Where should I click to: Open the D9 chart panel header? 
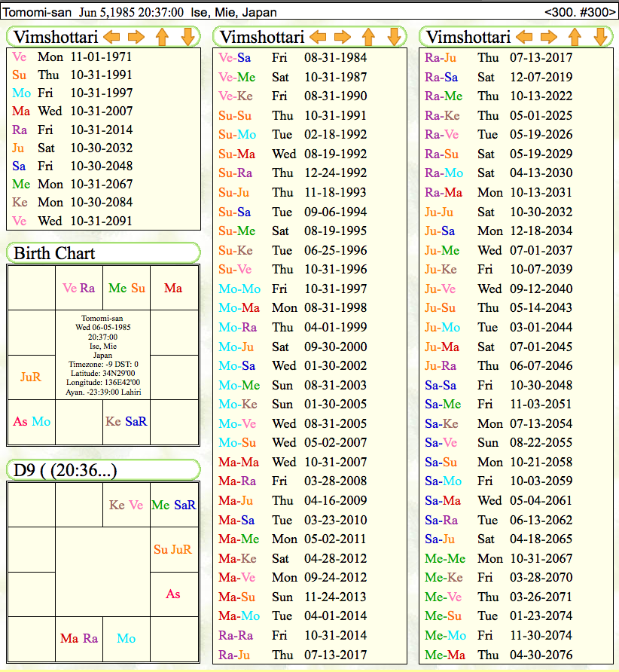[x=102, y=470]
